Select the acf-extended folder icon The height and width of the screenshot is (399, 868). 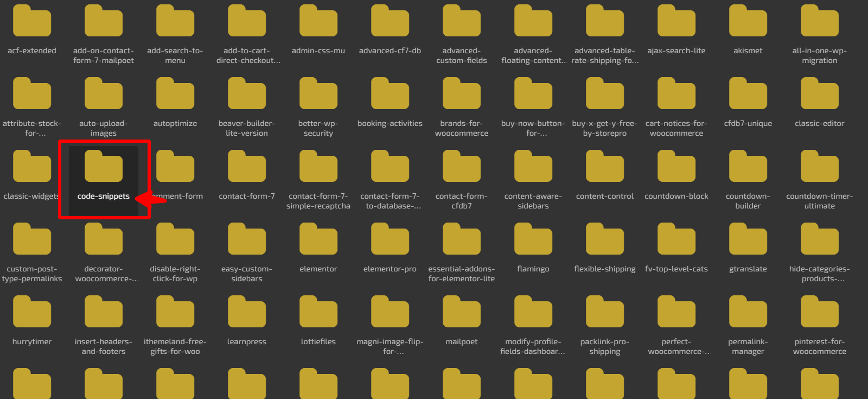[x=32, y=21]
